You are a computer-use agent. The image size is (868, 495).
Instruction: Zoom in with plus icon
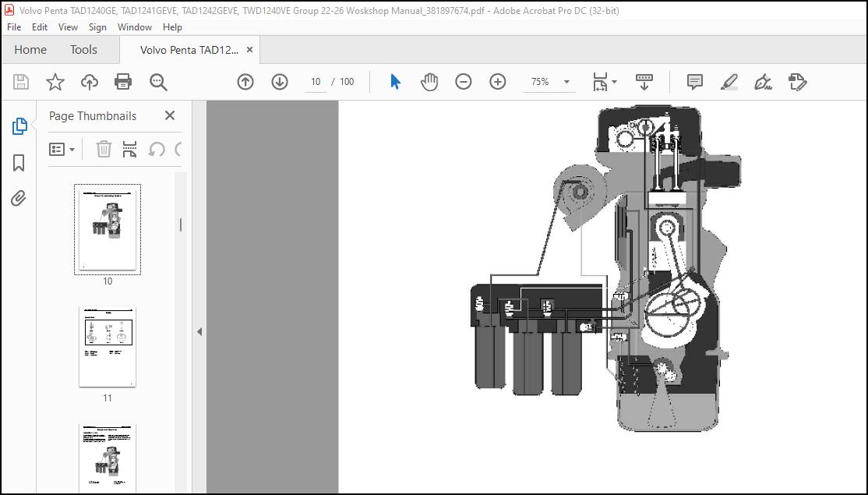pos(498,82)
